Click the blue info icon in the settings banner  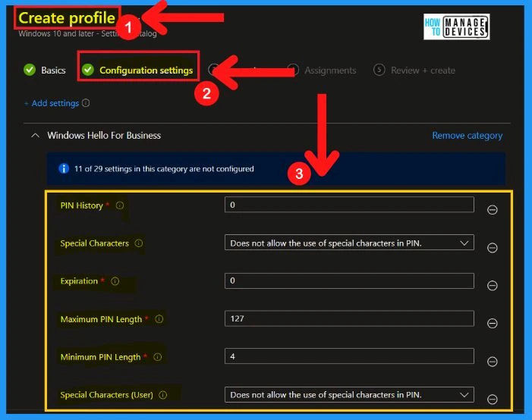pos(64,168)
